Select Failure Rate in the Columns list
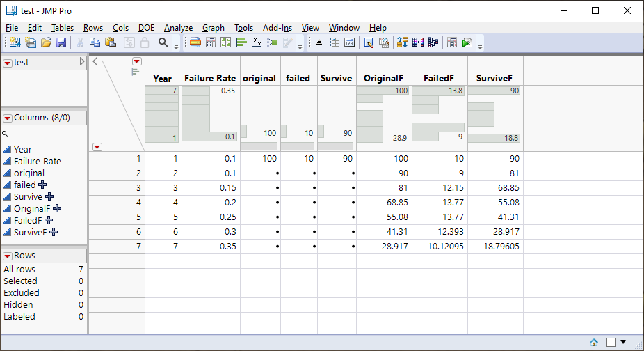Image resolution: width=644 pixels, height=351 pixels. (37, 161)
